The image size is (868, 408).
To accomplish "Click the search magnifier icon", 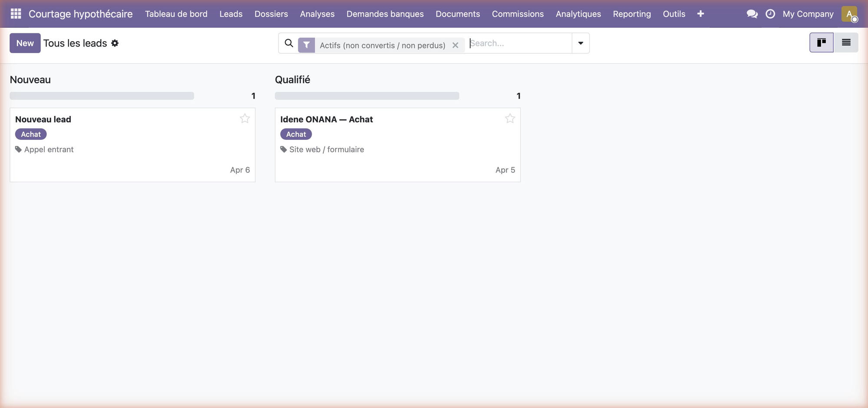I will [x=289, y=43].
